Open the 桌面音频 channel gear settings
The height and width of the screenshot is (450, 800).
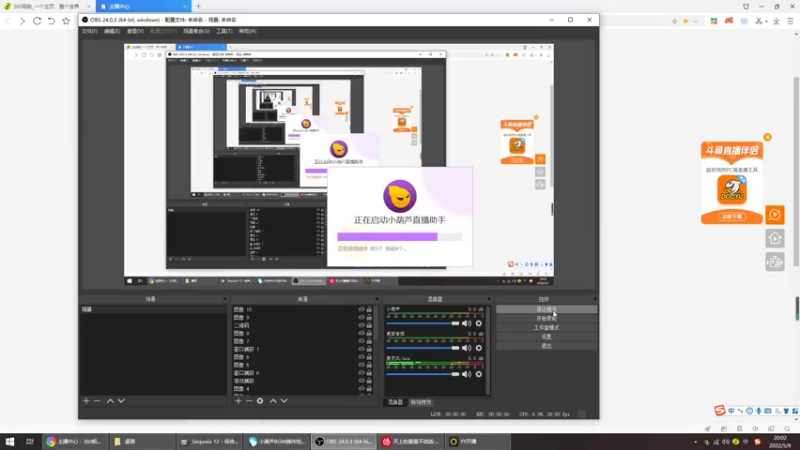[479, 348]
